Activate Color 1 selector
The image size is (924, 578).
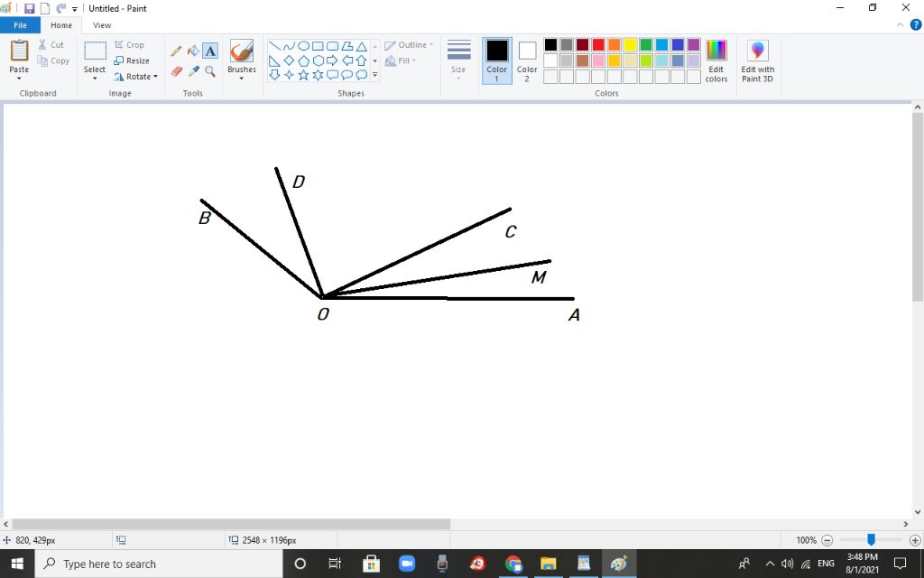(x=497, y=61)
